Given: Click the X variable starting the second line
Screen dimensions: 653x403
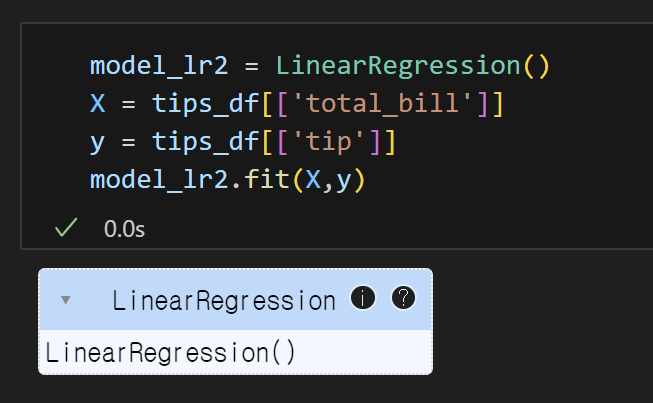Looking at the screenshot, I should click(x=98, y=103).
